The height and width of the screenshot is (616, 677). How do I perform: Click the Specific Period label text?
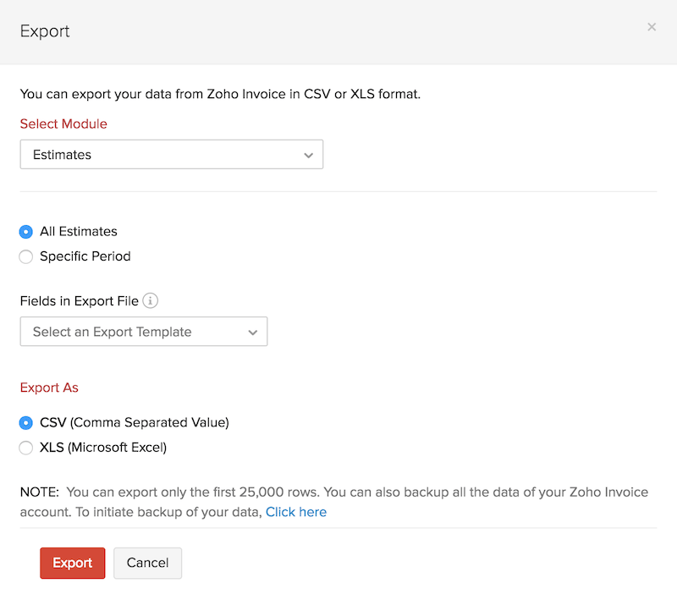coord(85,256)
